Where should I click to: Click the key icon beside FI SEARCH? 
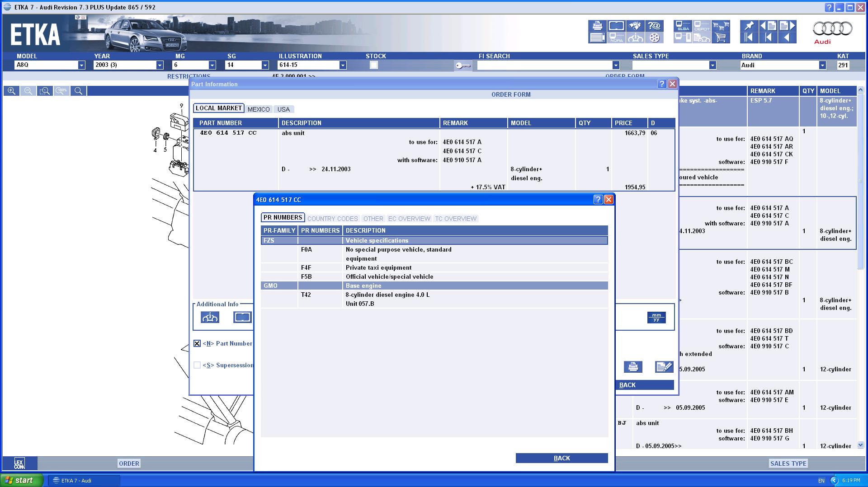pos(463,66)
